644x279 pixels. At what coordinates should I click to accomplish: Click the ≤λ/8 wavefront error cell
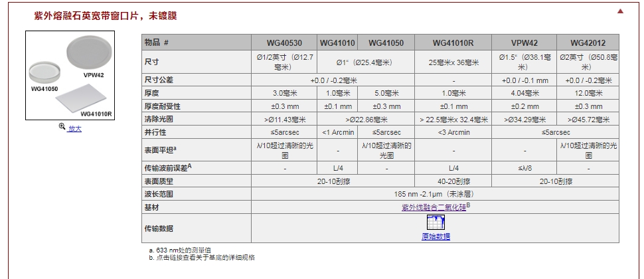[x=524, y=168]
